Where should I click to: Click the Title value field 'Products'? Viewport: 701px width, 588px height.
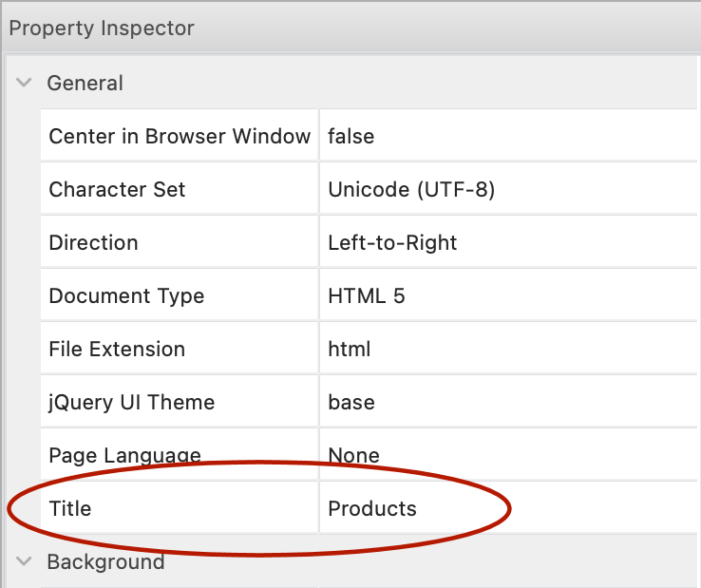372,509
